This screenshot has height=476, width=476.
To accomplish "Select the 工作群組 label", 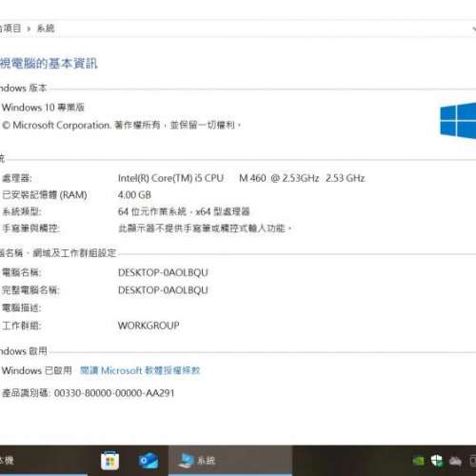I will click(22, 326).
